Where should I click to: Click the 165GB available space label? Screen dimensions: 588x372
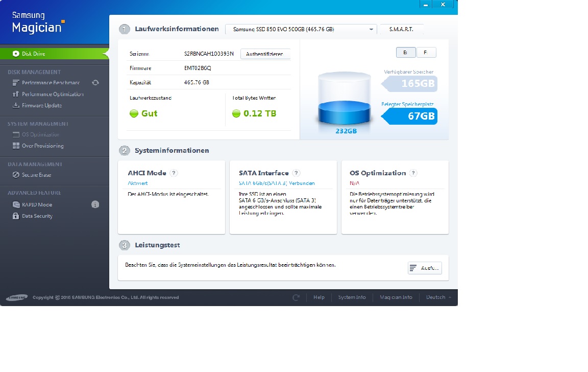tap(409, 83)
